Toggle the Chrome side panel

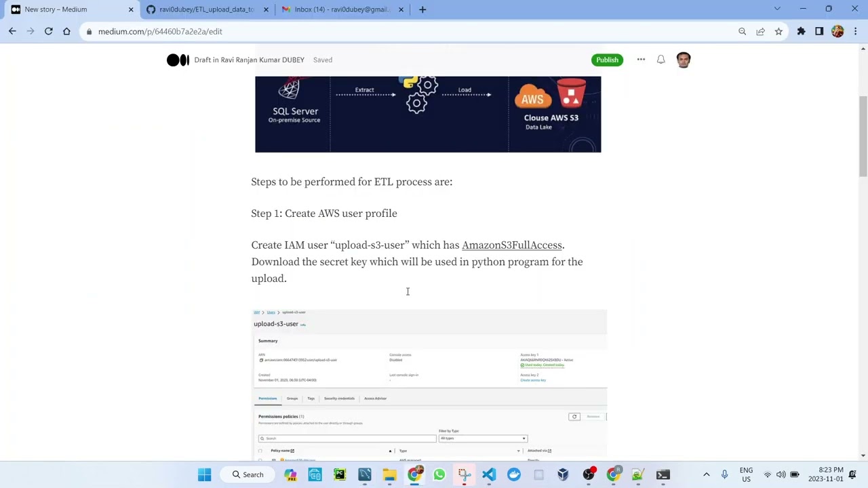[819, 31]
